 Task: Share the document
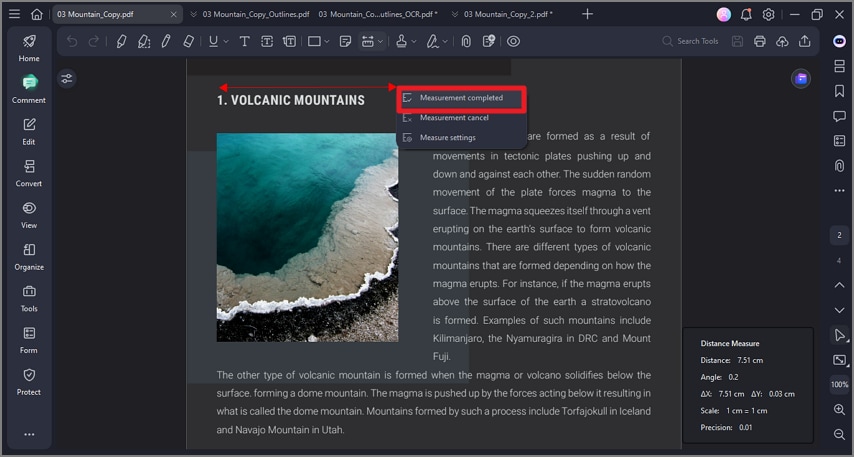(x=805, y=41)
